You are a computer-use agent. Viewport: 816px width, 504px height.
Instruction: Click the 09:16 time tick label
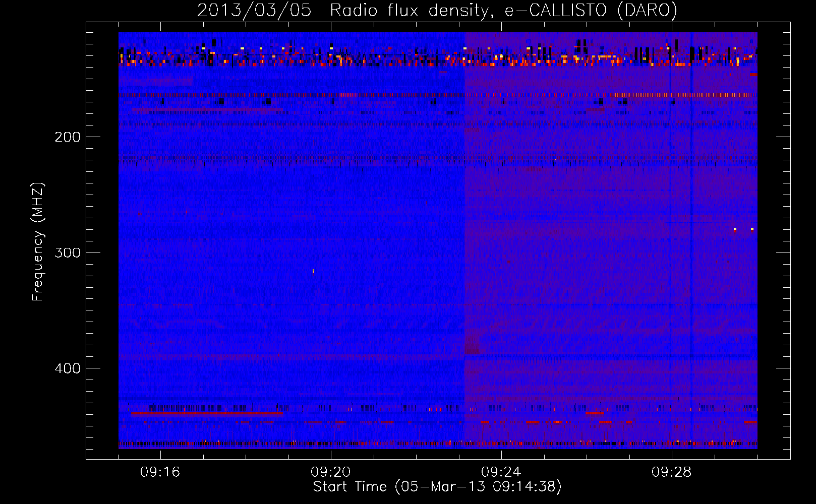point(160,472)
